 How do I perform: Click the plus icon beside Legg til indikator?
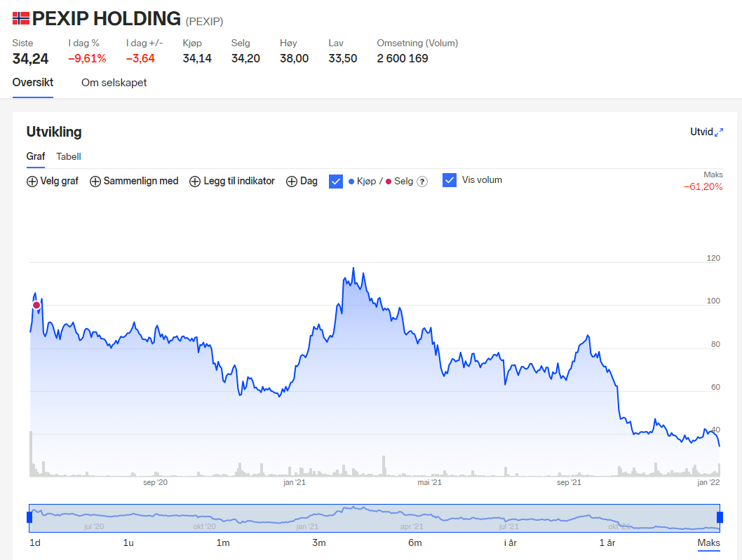(195, 182)
